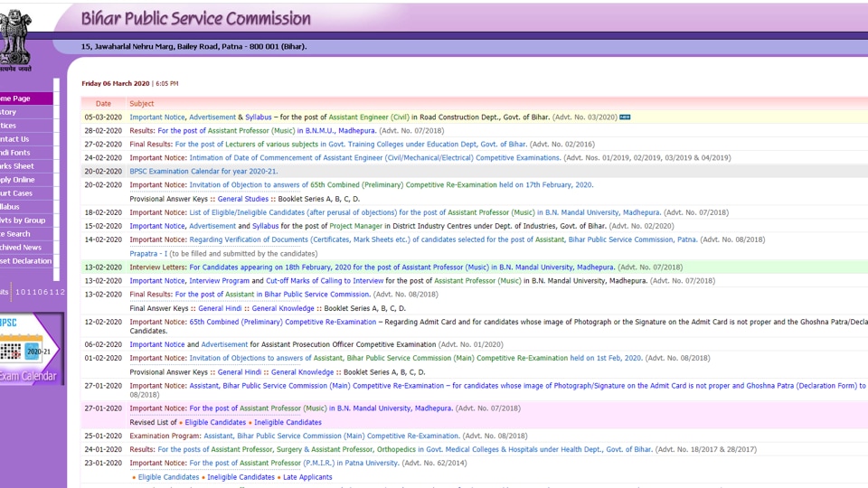Open the Contact Us sidebar item
868x488 pixels.
[x=26, y=139]
